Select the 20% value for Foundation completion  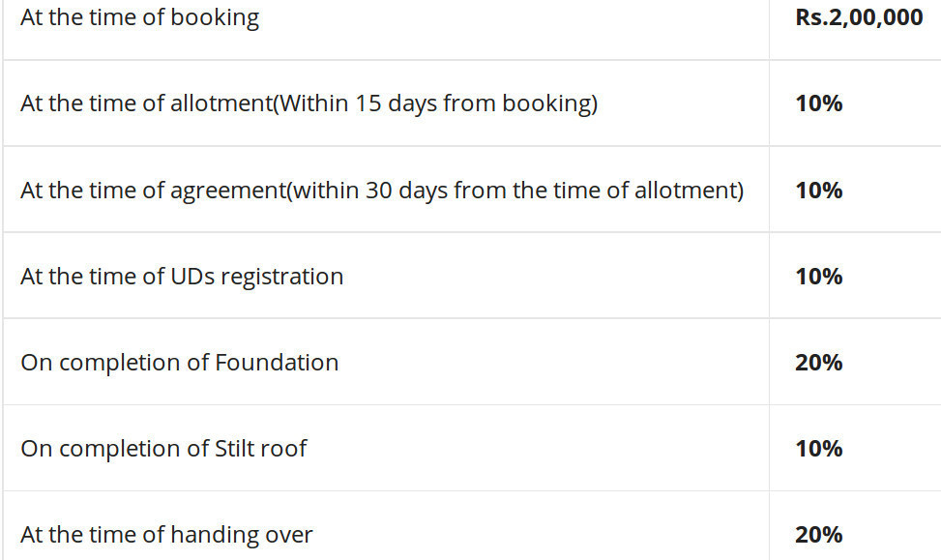(x=818, y=363)
